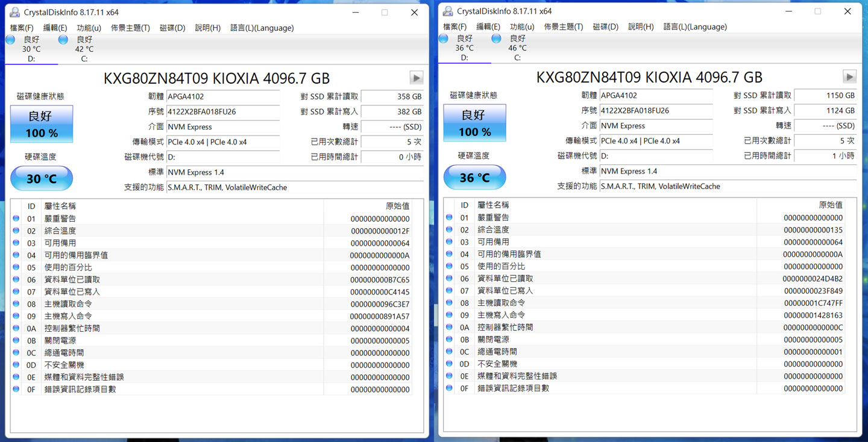Click the next drive arrow button
This screenshot has width=868, height=442.
[x=417, y=77]
